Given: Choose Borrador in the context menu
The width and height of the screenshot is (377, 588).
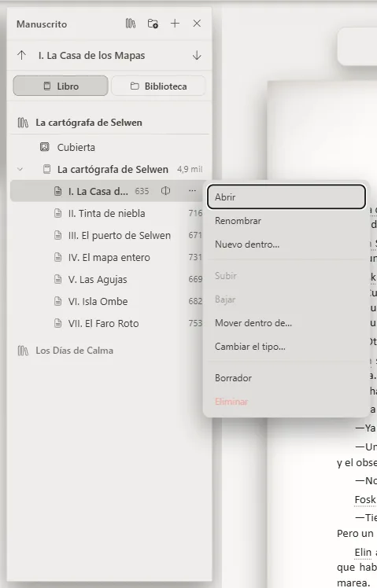Looking at the screenshot, I should 286,378.
